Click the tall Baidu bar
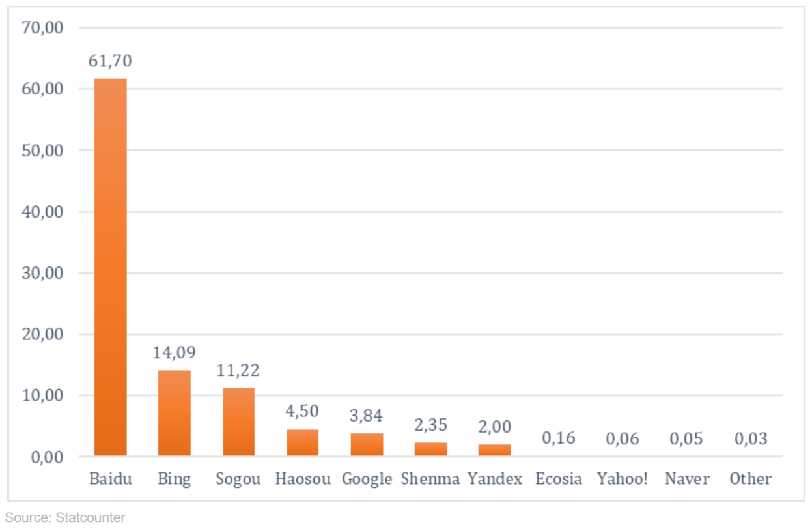812x531 pixels. (111, 267)
